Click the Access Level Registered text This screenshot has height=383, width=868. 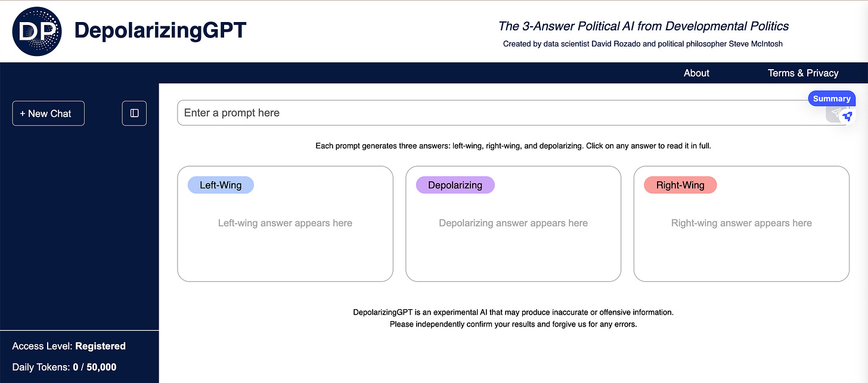69,346
